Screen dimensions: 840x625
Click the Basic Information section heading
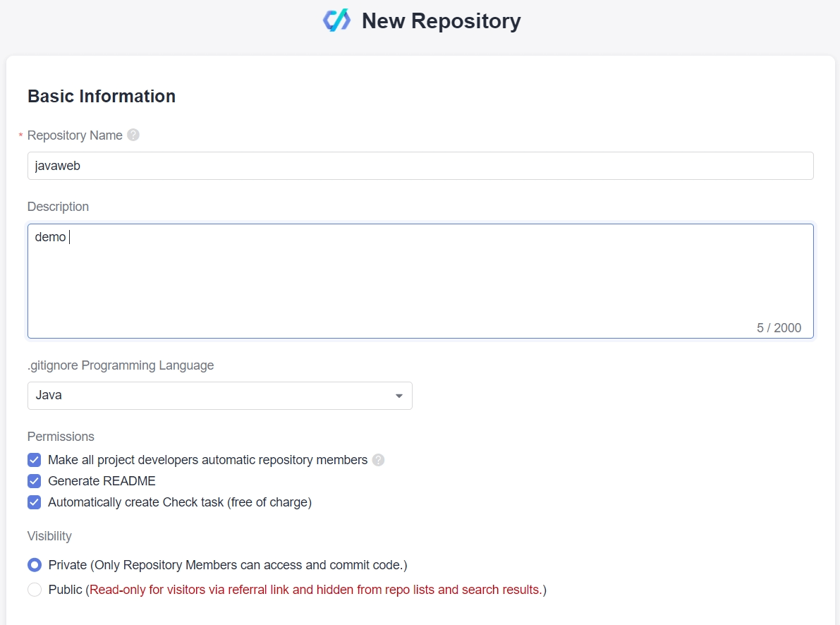pyautogui.click(x=102, y=96)
